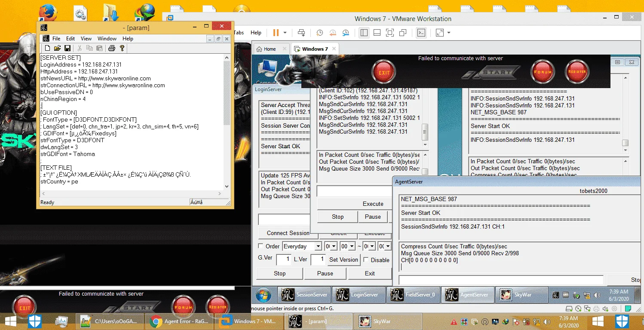Viewport: 644px width, 330px height.
Task: Click Stop in the FieldServer window
Action: pos(337,217)
